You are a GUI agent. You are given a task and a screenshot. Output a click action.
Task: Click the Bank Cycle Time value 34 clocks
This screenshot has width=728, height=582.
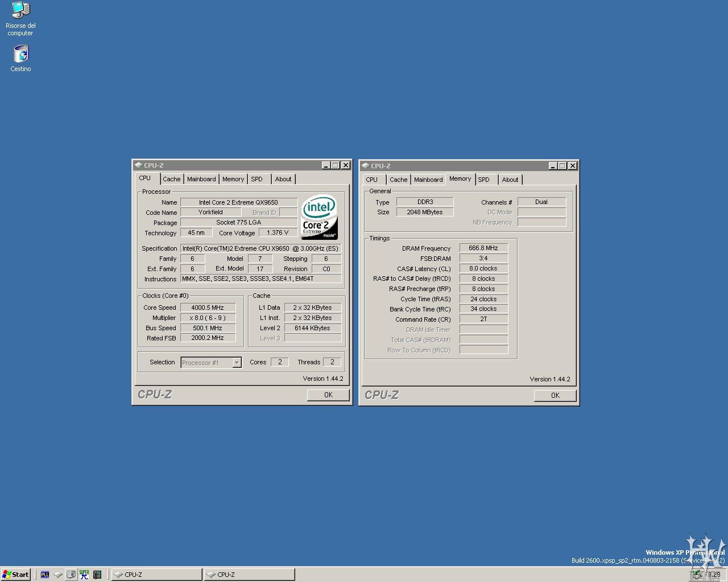pyautogui.click(x=483, y=309)
